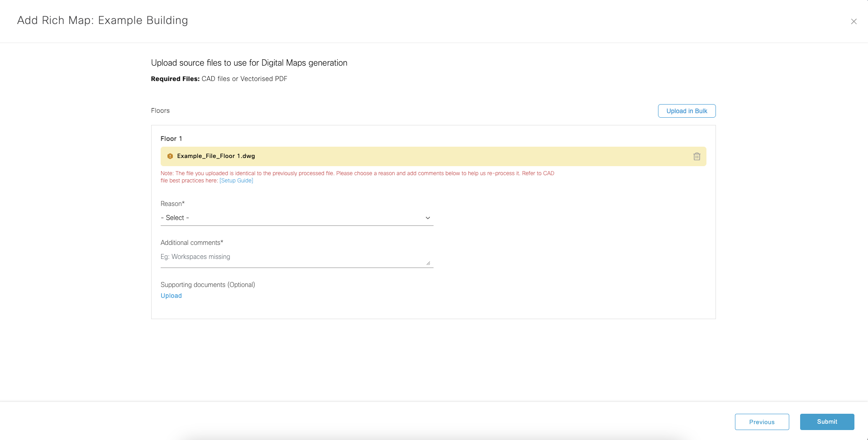Screen dimensions: 868x440
Task: Select the Example_File_Floor 1.dwg file name
Action: pyautogui.click(x=216, y=156)
